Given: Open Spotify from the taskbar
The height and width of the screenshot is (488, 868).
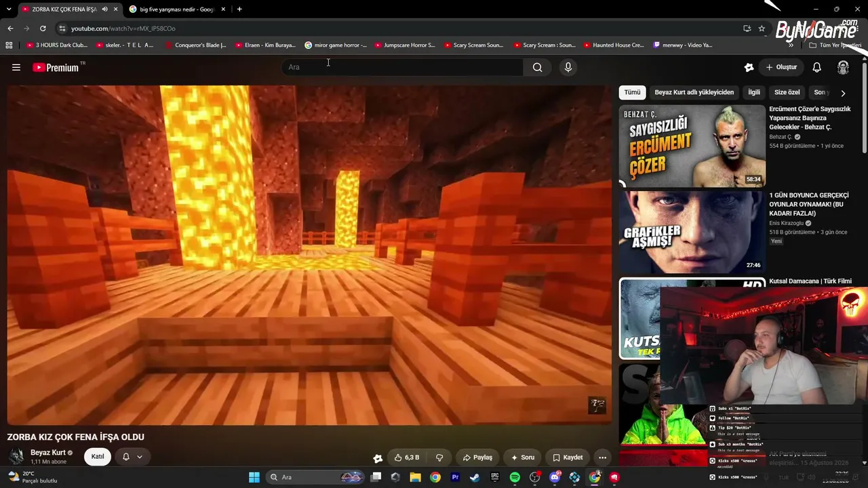Looking at the screenshot, I should (x=515, y=477).
